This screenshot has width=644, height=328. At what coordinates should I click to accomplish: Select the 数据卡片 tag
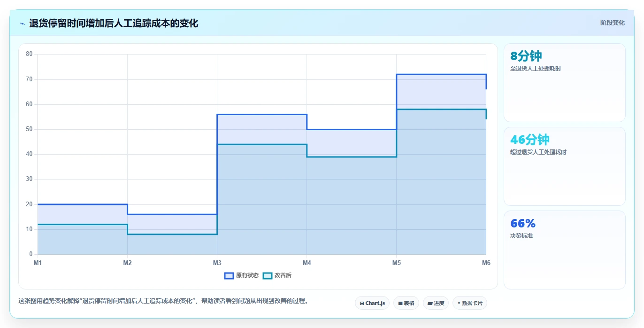coord(470,303)
